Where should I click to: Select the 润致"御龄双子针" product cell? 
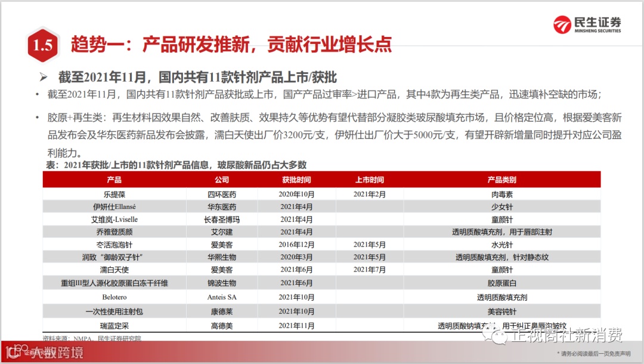112,257
